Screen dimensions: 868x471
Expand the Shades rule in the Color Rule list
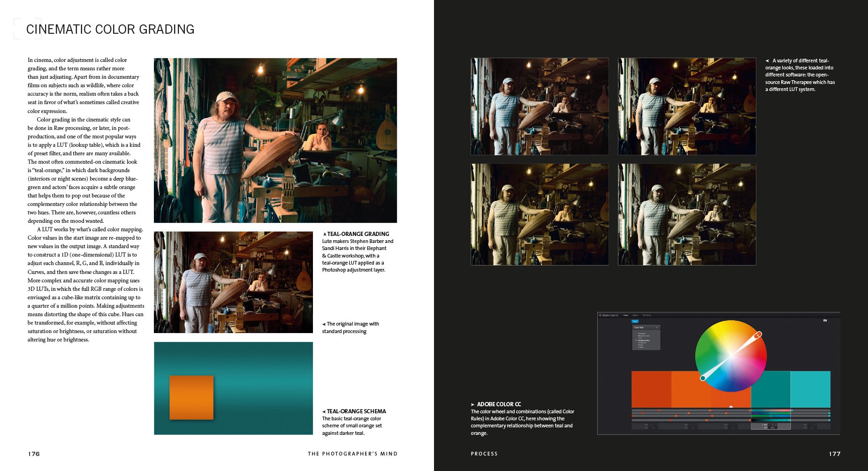[641, 345]
